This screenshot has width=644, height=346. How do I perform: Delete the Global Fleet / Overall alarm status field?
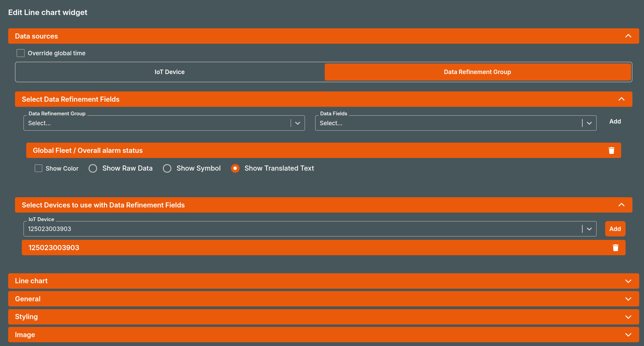(x=611, y=150)
